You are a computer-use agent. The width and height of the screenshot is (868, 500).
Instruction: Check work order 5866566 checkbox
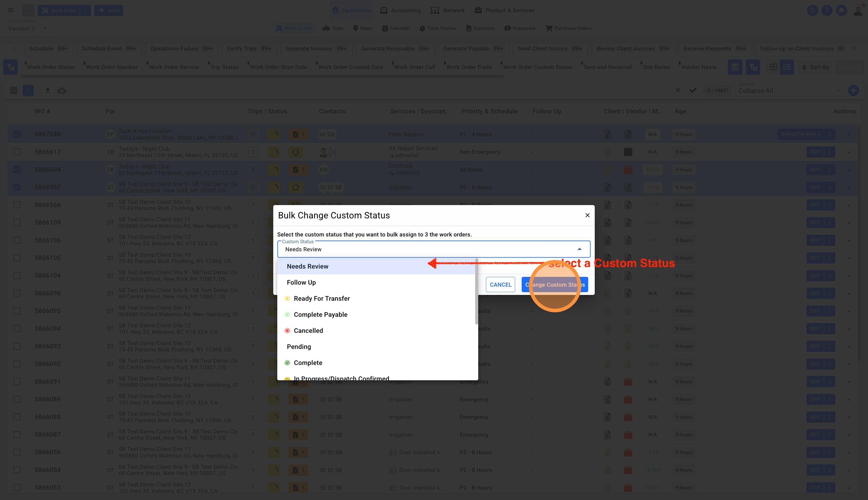point(17,205)
